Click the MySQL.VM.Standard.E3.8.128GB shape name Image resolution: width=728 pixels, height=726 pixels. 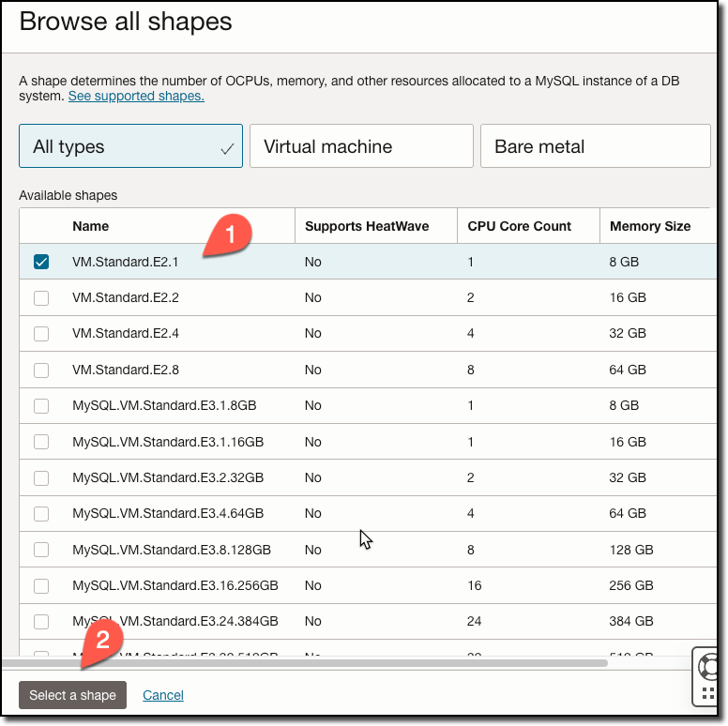point(172,550)
